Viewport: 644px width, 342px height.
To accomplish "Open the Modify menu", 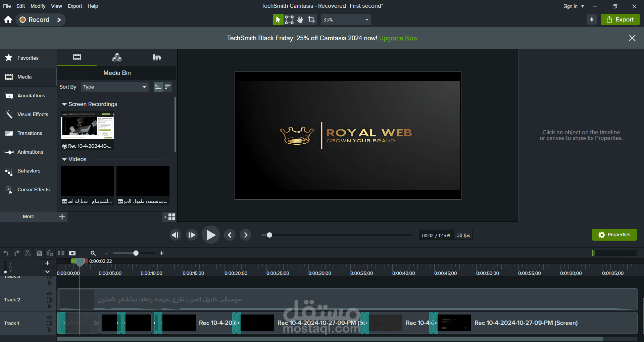I will click(x=38, y=6).
